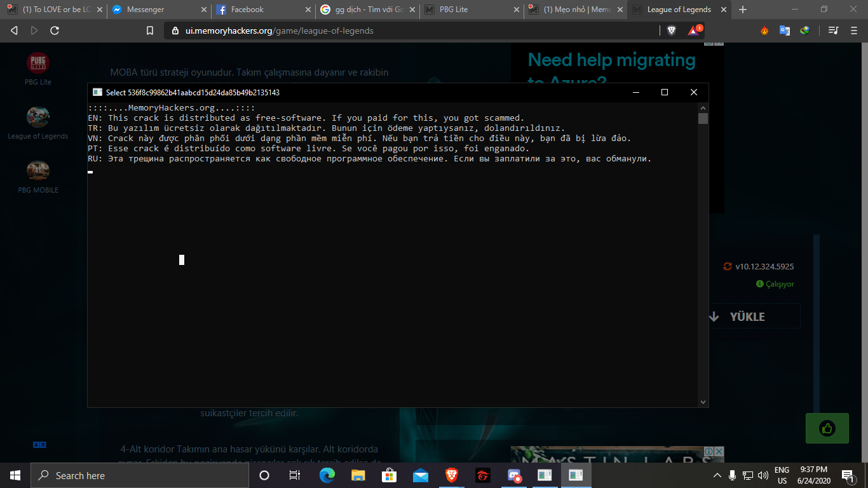Open File Explorer from taskbar
Viewport: 868px width, 488px height.
tap(358, 475)
